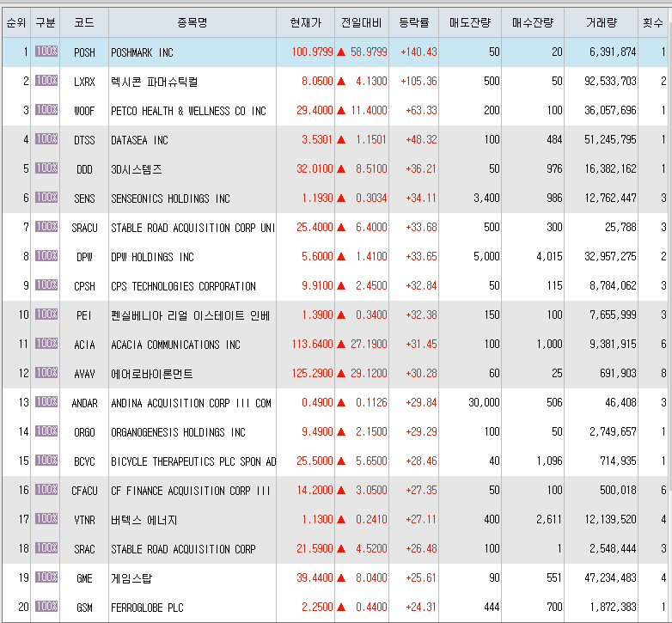Click the 전일대비 column header
Image resolution: width=672 pixels, height=623 pixels.
point(362,22)
